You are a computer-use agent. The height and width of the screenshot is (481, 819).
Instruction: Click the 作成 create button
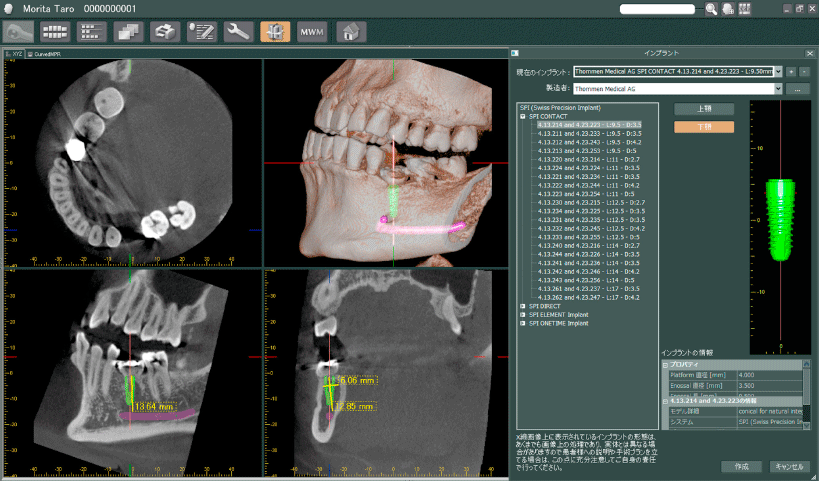[741, 467]
